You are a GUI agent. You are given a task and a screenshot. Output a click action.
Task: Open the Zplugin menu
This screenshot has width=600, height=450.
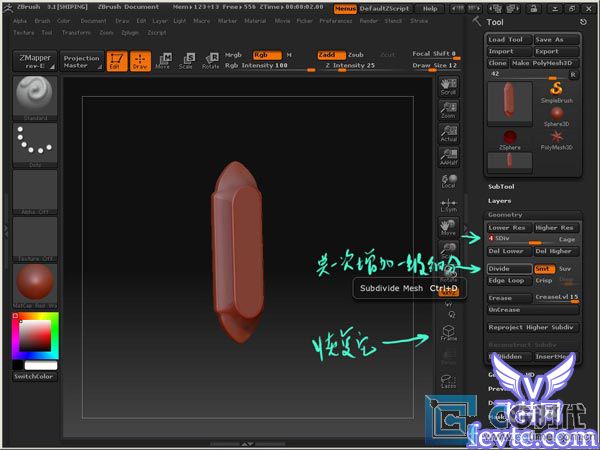(130, 33)
